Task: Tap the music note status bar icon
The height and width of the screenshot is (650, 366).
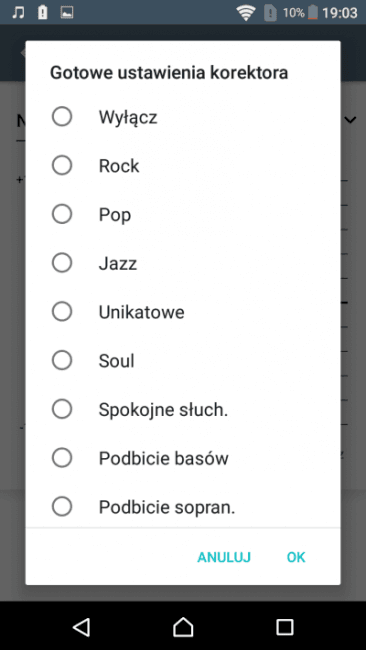Action: (18, 13)
